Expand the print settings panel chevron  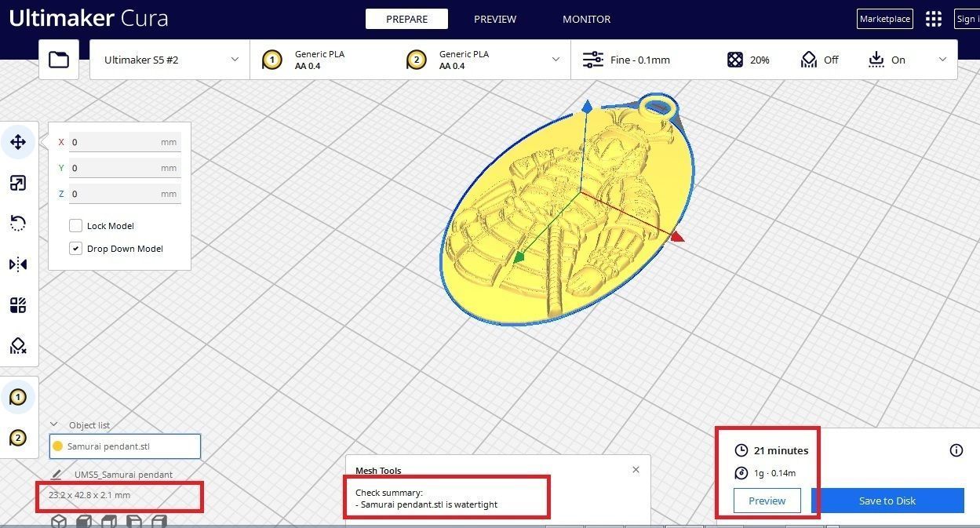point(942,60)
